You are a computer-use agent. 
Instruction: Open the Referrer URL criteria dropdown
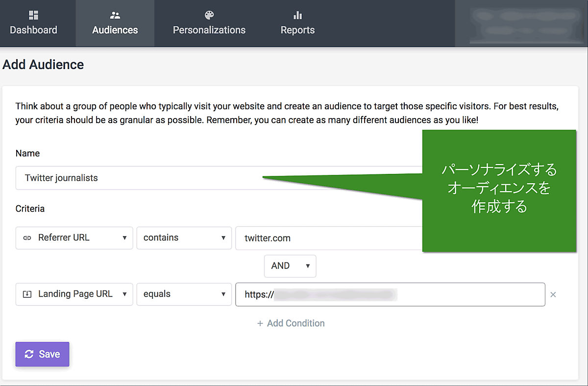[74, 238]
